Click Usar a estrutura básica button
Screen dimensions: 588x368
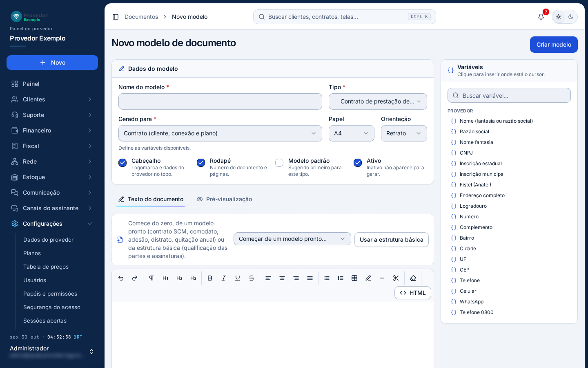coord(392,240)
